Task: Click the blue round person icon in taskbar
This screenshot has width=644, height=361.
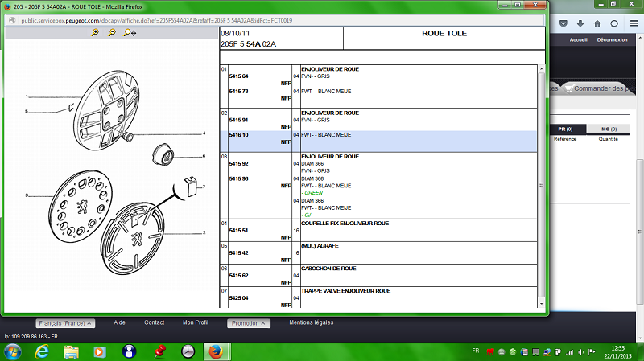Action: click(x=129, y=351)
